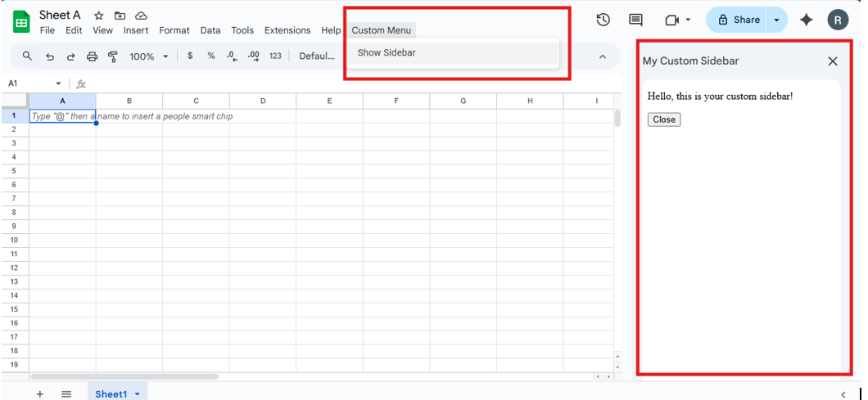Viewport: 868px width, 400px height.
Task: Collapse the toolbar with chevron up
Action: 603,56
